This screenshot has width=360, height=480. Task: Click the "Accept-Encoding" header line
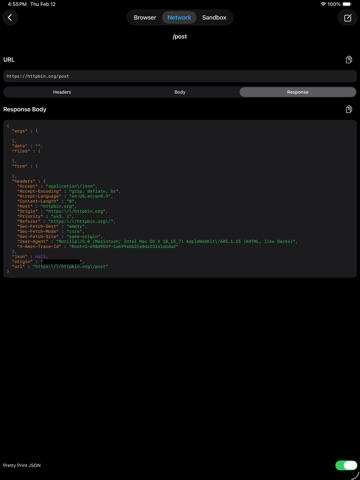click(x=69, y=191)
